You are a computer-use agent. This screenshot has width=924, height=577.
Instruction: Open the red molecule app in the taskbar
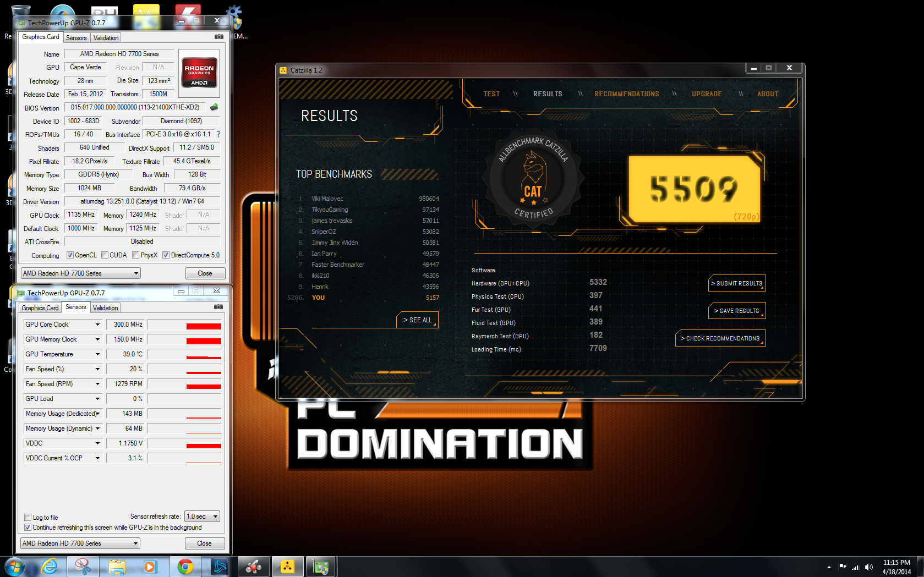[254, 567]
